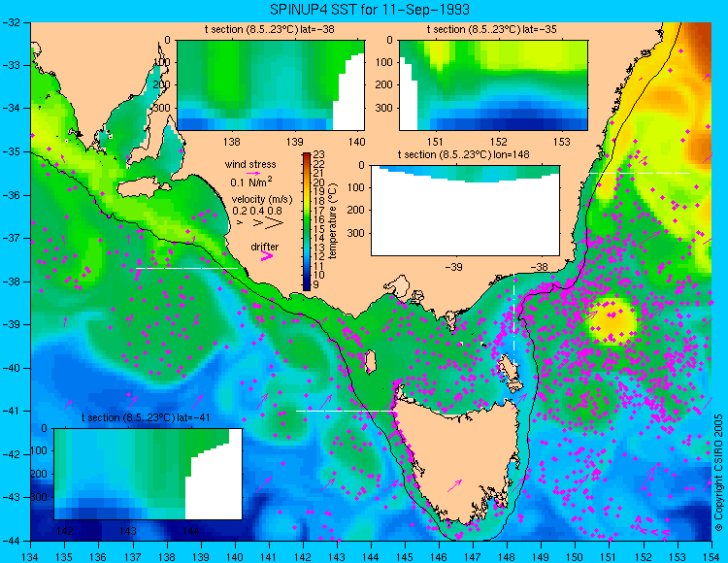Click the white section line near 37.7°S

pos(186,268)
